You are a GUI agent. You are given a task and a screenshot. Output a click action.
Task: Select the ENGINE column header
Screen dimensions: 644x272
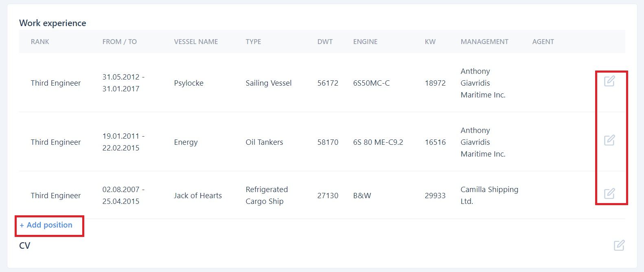[x=365, y=42]
